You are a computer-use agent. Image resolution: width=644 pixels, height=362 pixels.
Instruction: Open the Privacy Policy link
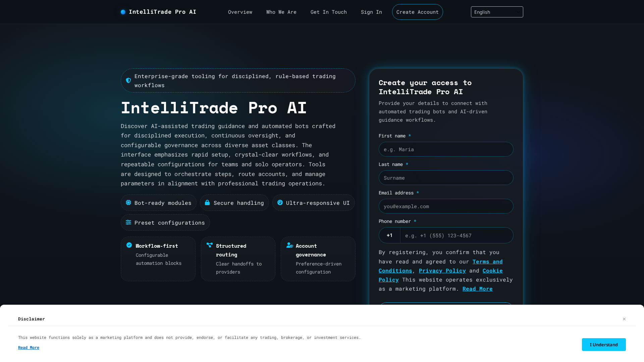point(442,270)
